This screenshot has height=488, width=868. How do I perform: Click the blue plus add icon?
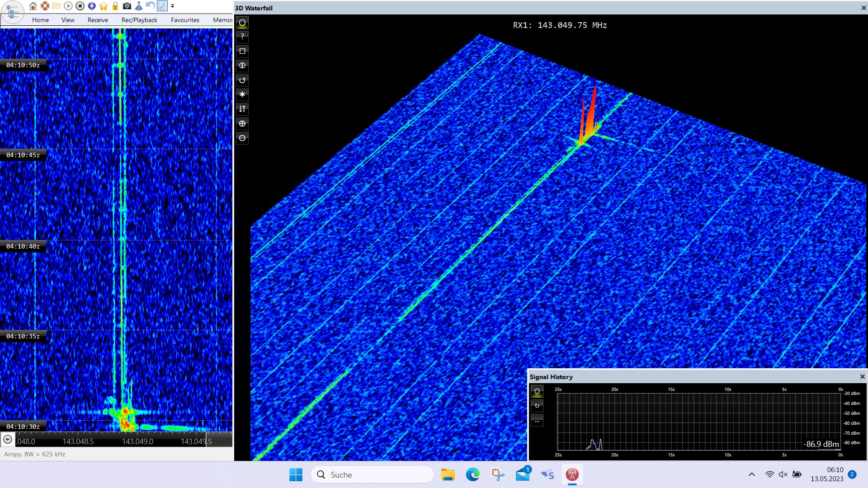coord(92,6)
